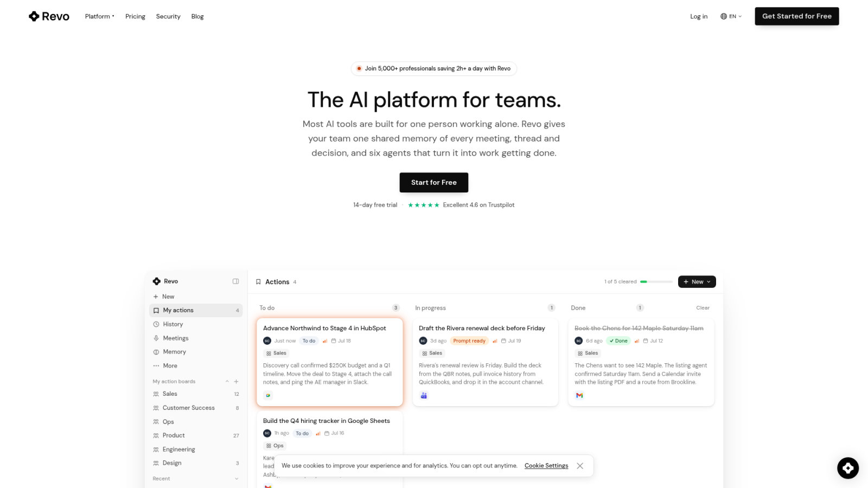This screenshot has height=488, width=868.
Task: Click the Trustpilot green stars rating
Action: [424, 205]
